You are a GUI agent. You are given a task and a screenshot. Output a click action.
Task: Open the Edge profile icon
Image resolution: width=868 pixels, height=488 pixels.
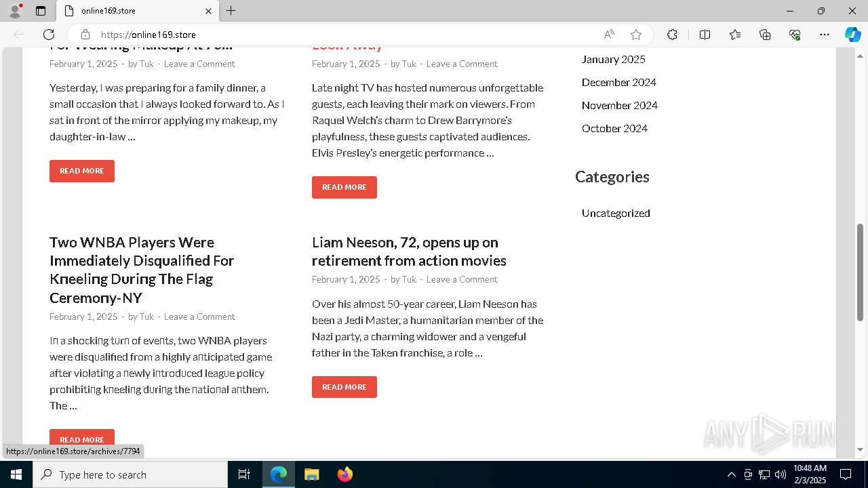pos(15,11)
